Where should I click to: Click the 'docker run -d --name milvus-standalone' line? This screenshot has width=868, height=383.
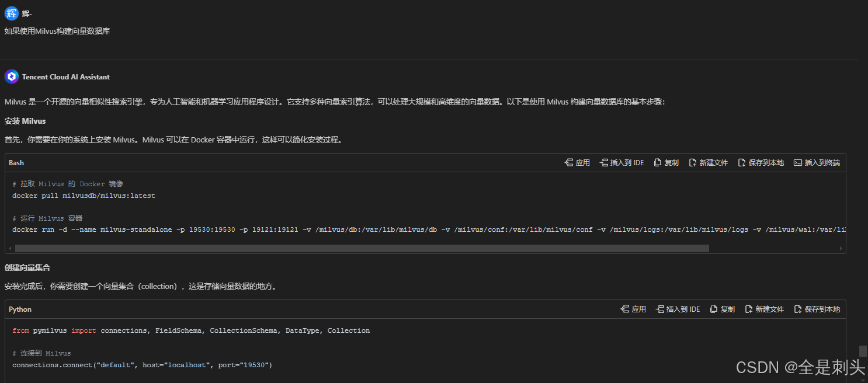point(429,230)
